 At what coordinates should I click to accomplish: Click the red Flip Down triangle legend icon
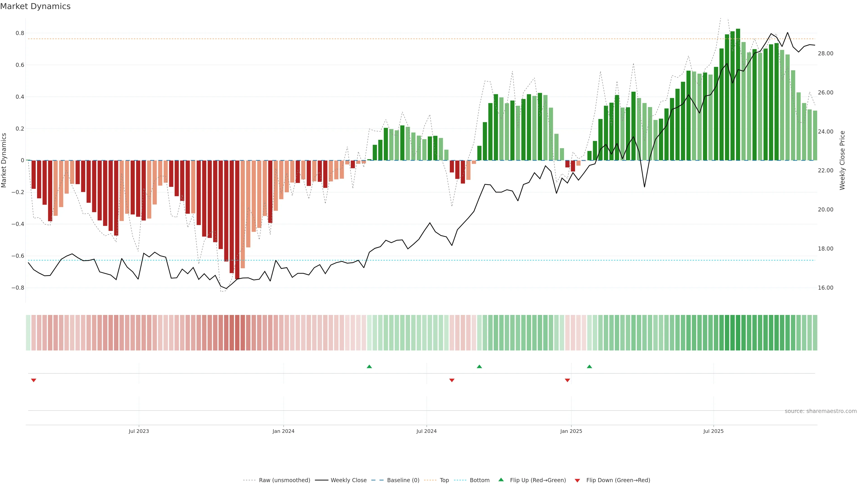(x=577, y=480)
